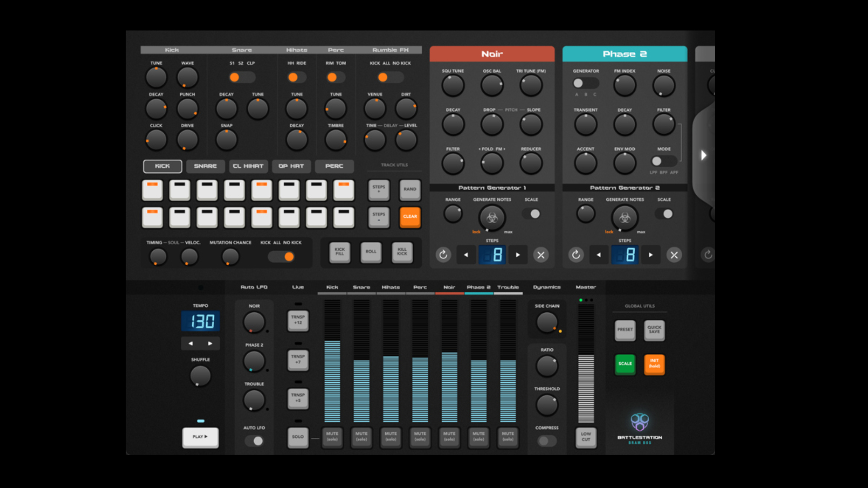Toggle the Auto LFO switch
The image size is (868, 488).
(255, 441)
